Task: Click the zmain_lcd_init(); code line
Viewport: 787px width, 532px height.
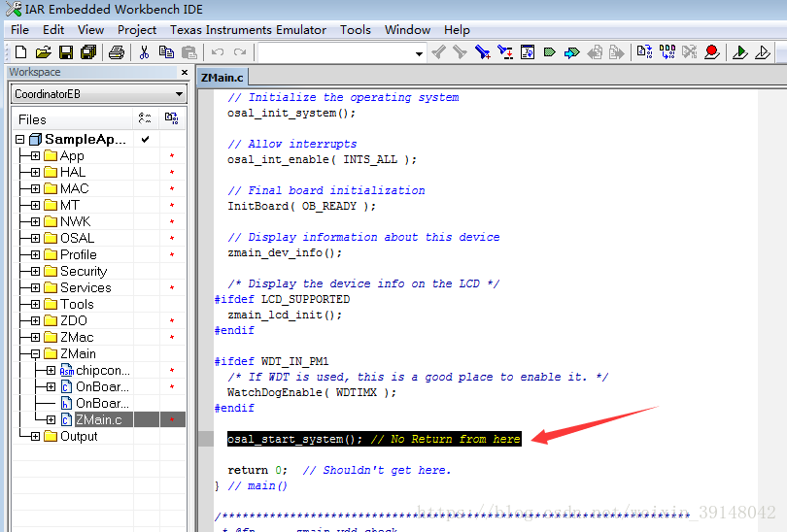Action: (x=285, y=315)
